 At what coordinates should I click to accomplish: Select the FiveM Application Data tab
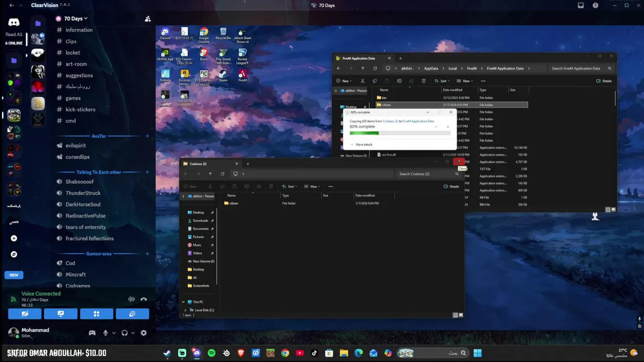coord(363,58)
